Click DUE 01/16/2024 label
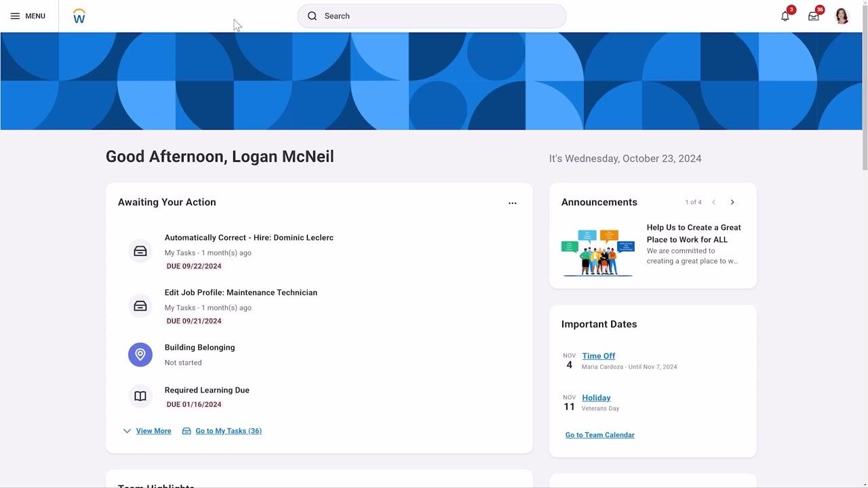 194,405
